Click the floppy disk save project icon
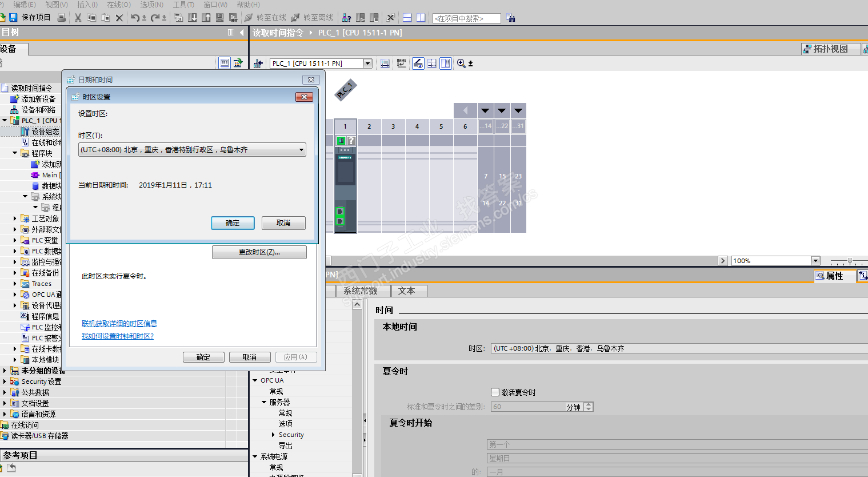 pos(13,18)
